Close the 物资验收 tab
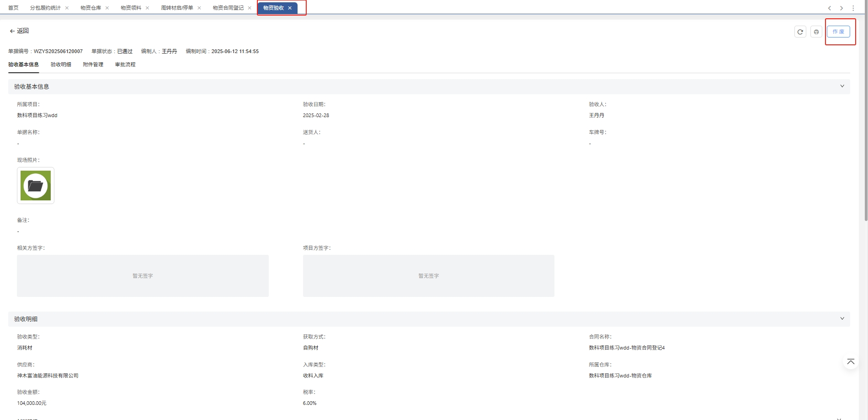868x420 pixels. coord(290,8)
